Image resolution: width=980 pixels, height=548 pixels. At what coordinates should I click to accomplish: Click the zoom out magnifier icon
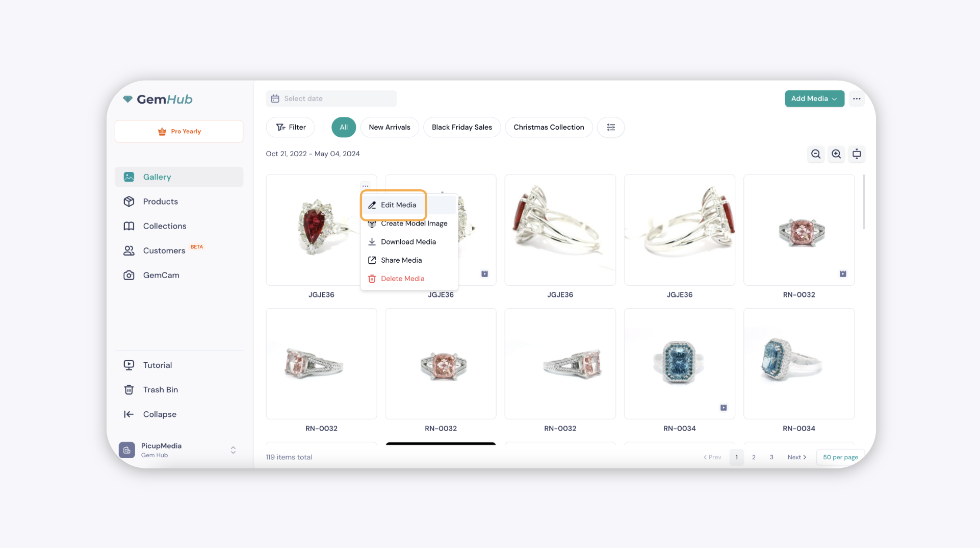816,154
